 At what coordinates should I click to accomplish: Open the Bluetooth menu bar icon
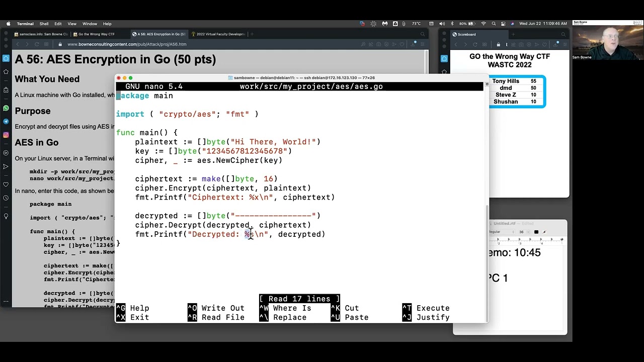tap(452, 24)
